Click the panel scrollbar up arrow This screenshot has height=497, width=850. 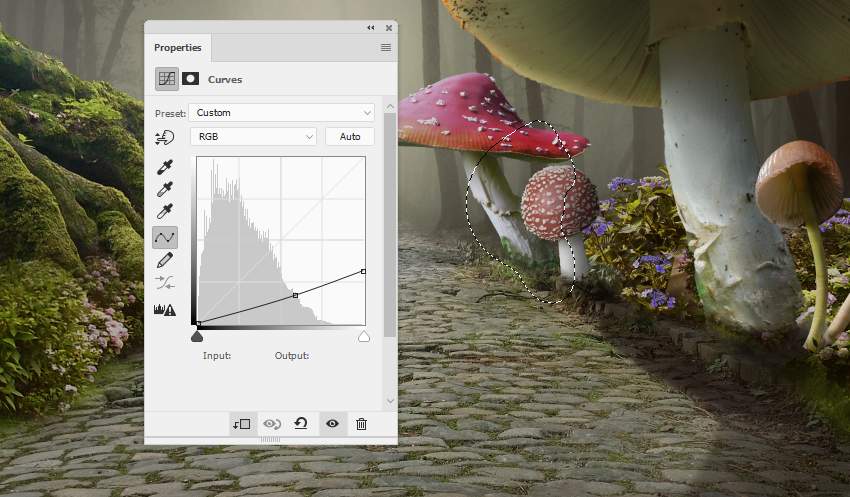[x=390, y=107]
